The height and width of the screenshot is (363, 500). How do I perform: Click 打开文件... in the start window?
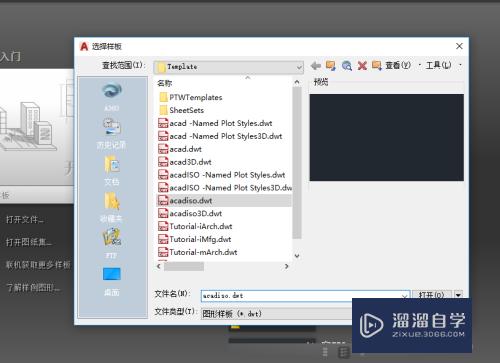(25, 220)
